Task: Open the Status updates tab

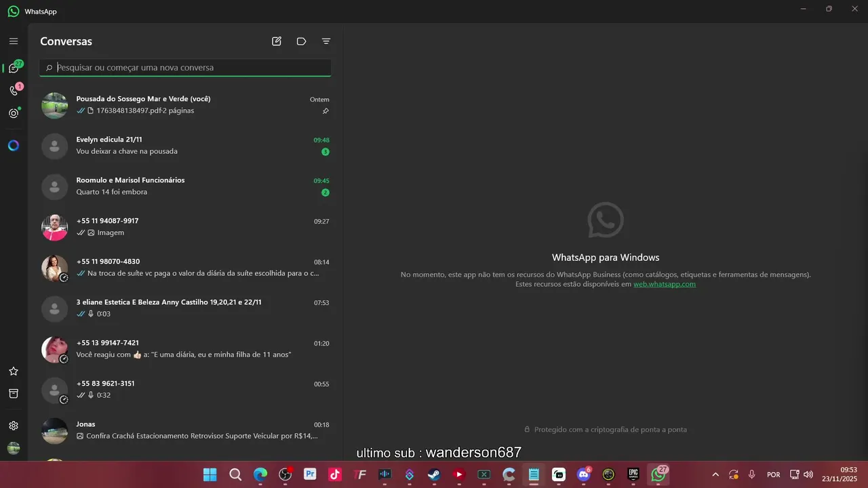Action: [x=14, y=113]
